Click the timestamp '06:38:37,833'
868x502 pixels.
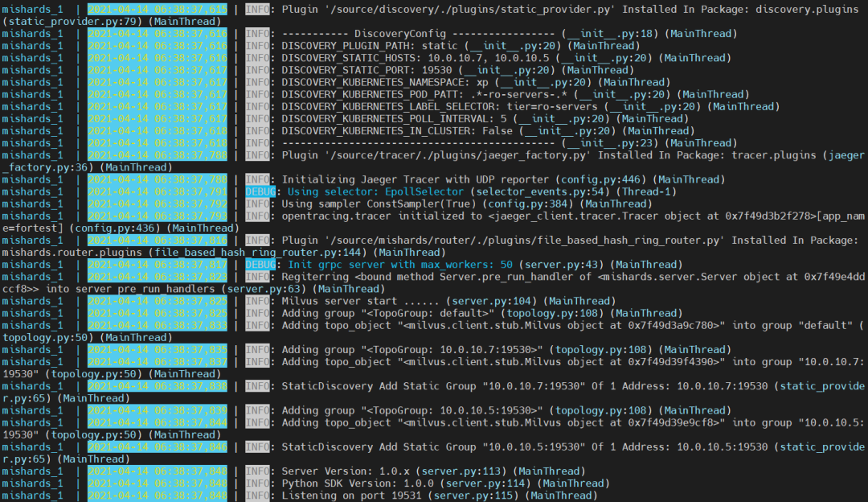tap(190, 327)
